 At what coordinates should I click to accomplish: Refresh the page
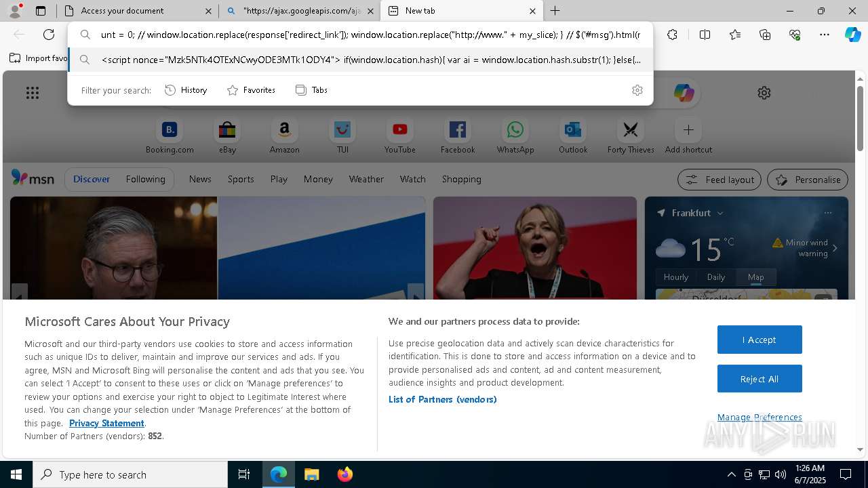tap(49, 35)
